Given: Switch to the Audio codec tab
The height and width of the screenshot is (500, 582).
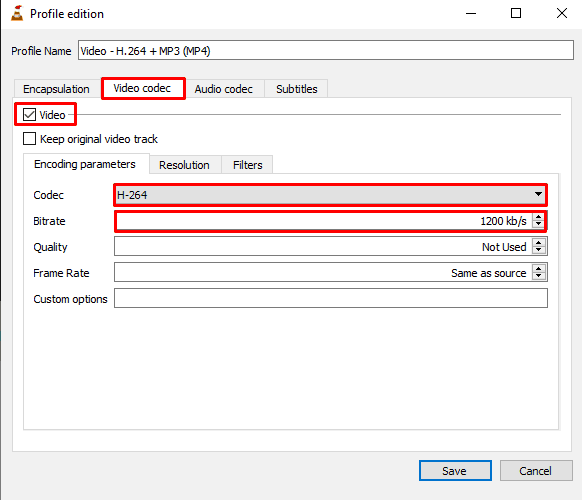Looking at the screenshot, I should (x=224, y=89).
